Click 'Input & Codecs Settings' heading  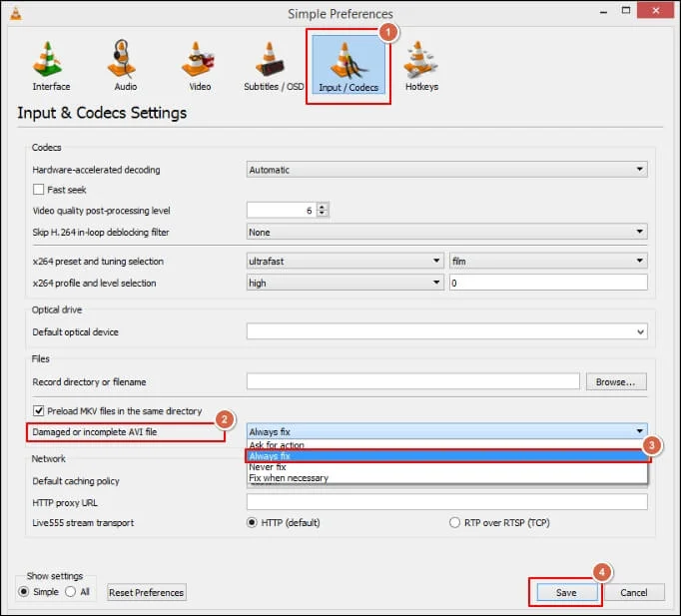point(102,113)
